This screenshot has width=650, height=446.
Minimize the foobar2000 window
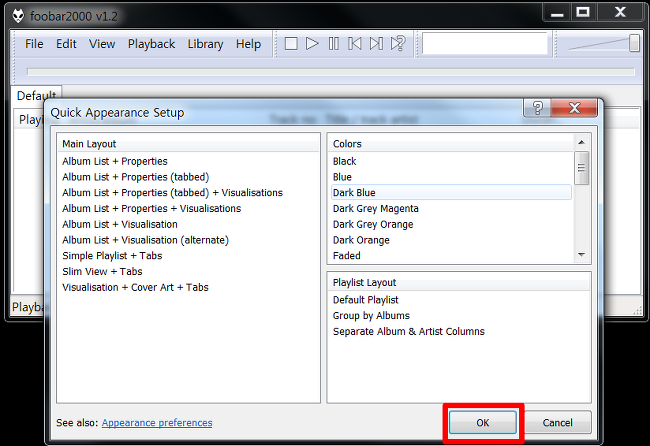[x=557, y=12]
